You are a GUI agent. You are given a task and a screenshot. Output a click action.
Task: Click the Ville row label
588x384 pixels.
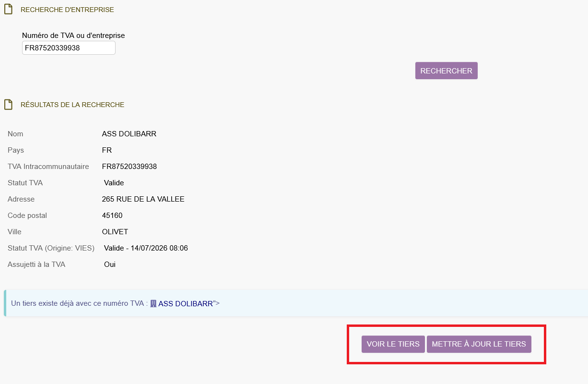pos(14,232)
